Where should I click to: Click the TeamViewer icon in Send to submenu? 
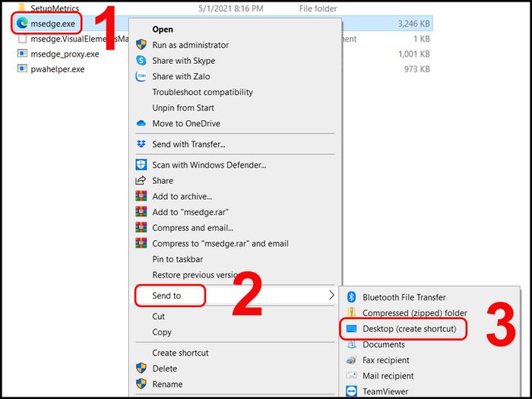(351, 391)
